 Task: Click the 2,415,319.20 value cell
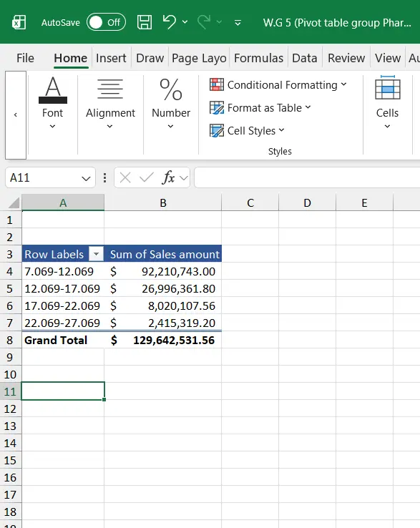pos(163,323)
